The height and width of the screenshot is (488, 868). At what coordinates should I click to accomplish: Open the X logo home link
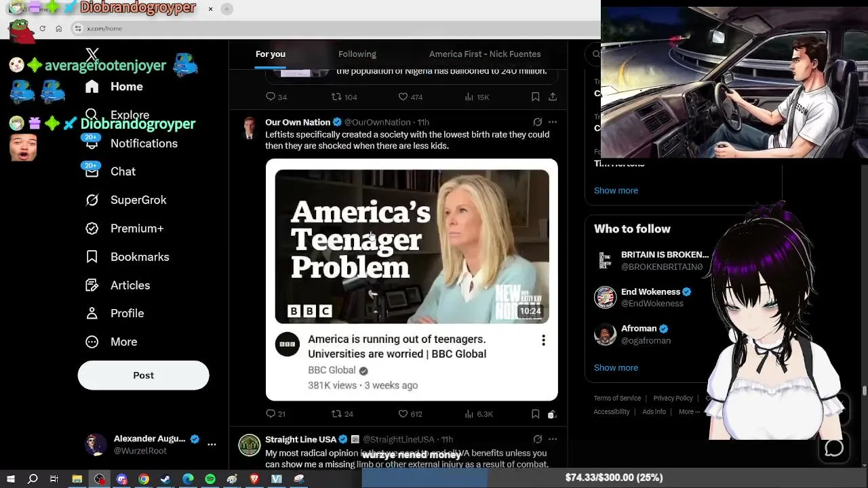point(92,55)
